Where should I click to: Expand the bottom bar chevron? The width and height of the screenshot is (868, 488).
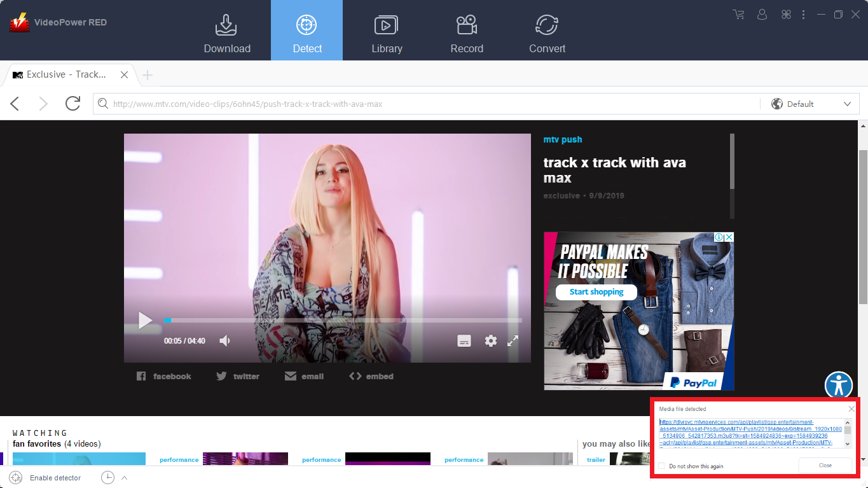(125, 478)
